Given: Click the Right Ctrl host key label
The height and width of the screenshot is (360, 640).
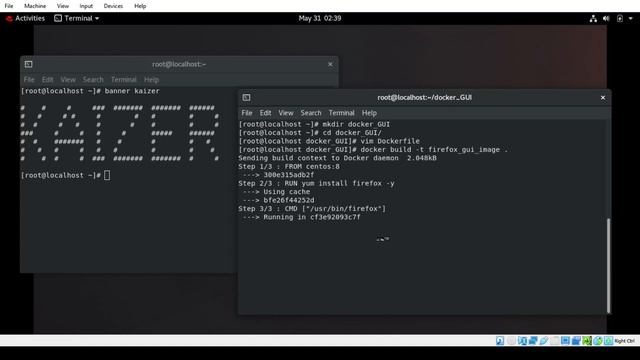Looking at the screenshot, I should 624,341.
